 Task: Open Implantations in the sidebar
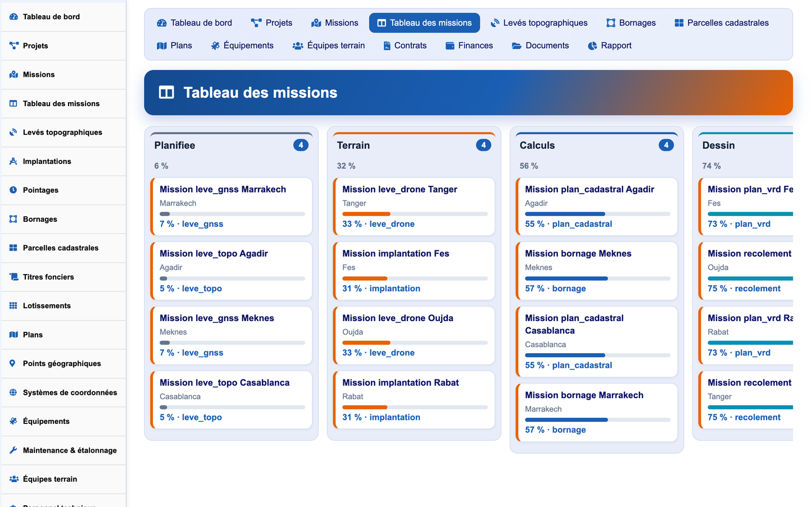pos(63,162)
